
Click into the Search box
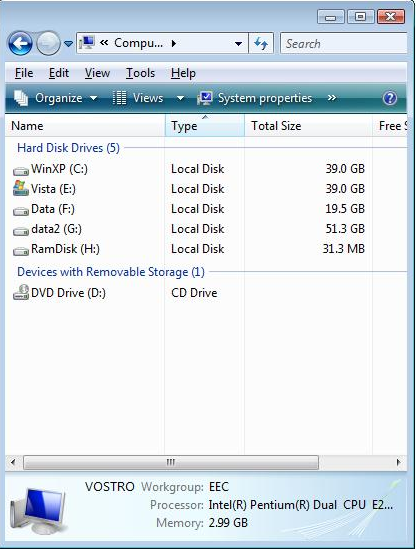click(x=344, y=43)
